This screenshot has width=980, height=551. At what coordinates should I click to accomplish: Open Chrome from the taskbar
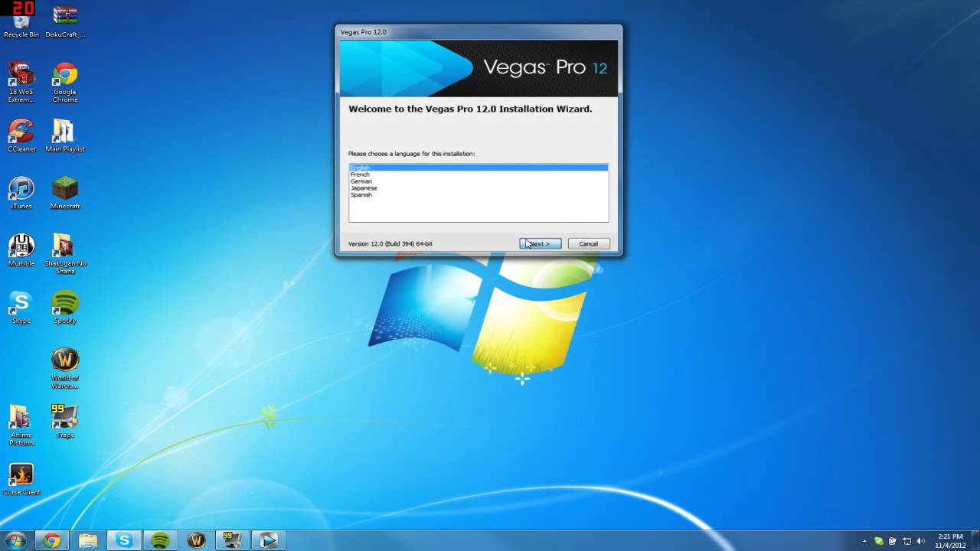click(51, 540)
